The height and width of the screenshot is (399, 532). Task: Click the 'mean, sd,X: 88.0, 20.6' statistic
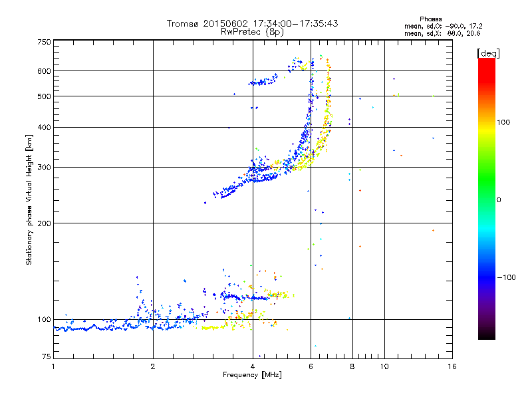(x=442, y=33)
